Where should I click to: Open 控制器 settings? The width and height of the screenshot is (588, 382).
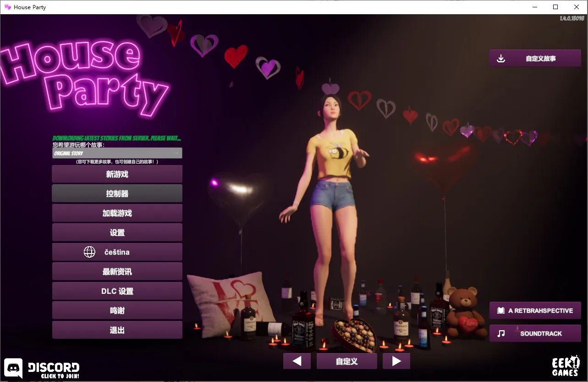click(117, 193)
